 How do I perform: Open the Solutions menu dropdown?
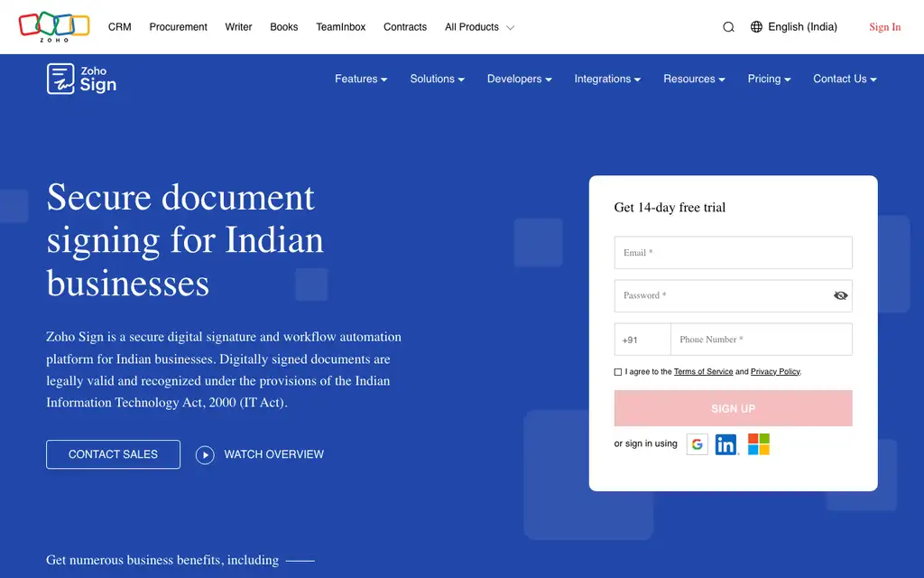(438, 79)
